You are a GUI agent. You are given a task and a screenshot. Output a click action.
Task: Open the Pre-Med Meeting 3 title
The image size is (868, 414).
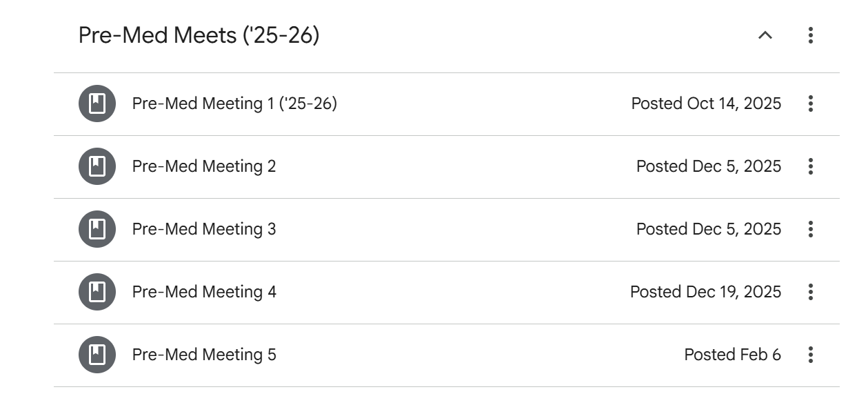pos(204,230)
